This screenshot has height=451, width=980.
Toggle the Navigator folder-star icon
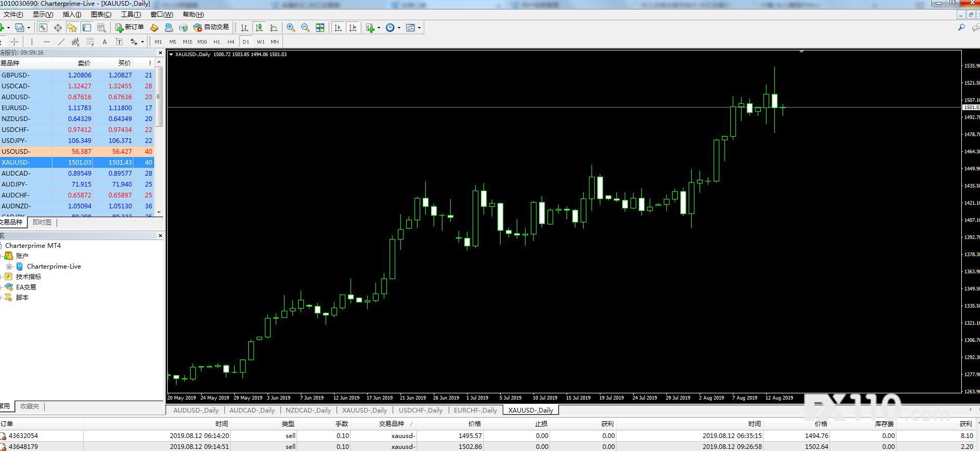(72, 28)
